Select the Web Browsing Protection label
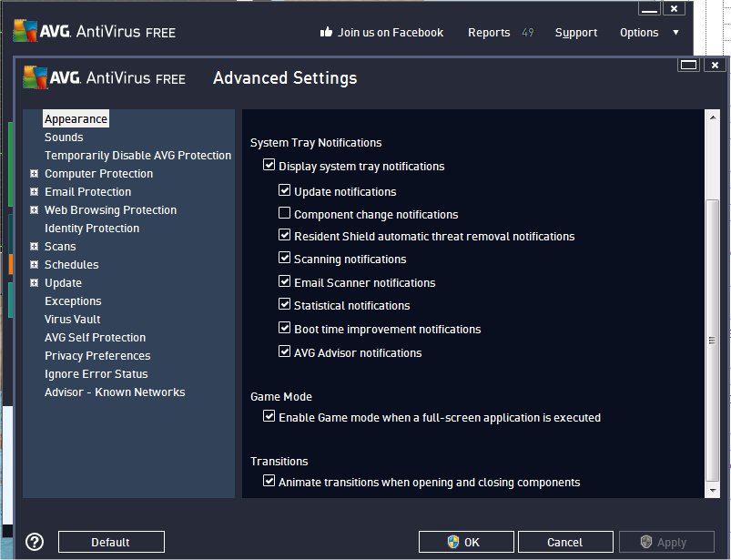The image size is (731, 560). [x=110, y=209]
